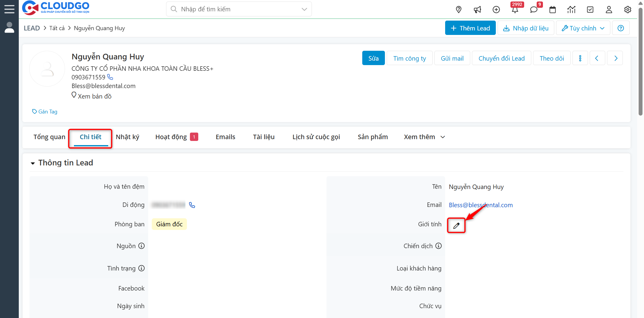This screenshot has height=318, width=644.
Task: Edit Giới tính using the pencil icon
Action: coord(456,225)
